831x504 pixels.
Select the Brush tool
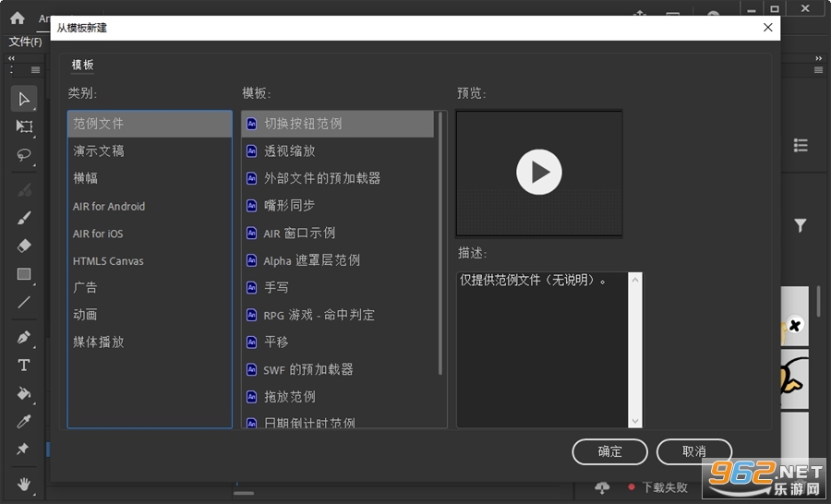tap(24, 218)
